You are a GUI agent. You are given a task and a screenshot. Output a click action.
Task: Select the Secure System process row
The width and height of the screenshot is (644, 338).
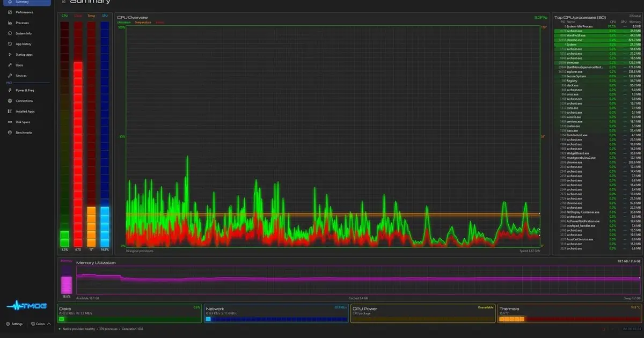pos(598,76)
